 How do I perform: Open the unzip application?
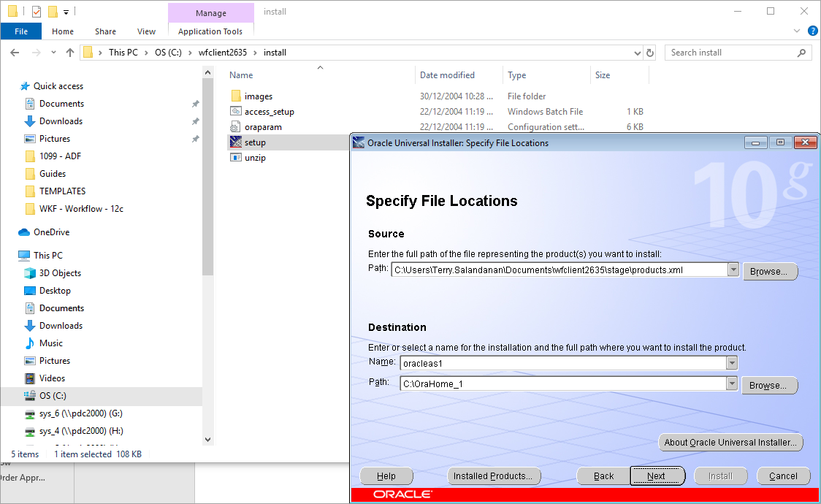point(255,157)
